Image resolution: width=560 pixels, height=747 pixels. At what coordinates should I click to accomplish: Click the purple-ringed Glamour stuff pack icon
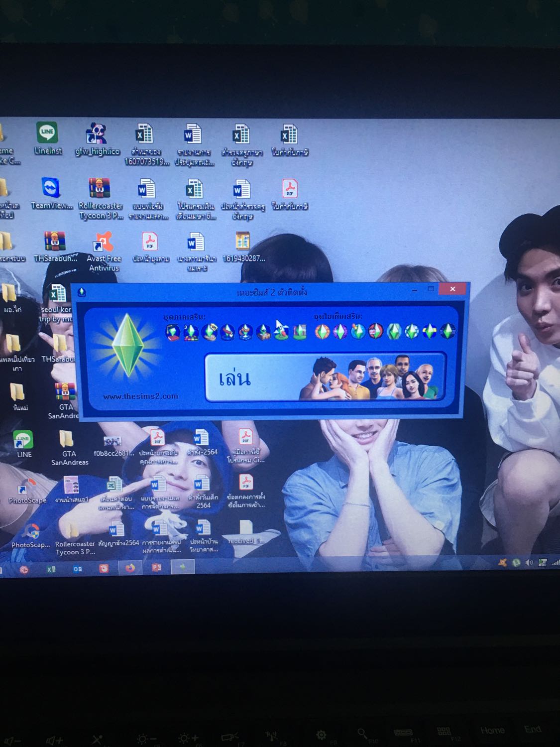tap(340, 331)
